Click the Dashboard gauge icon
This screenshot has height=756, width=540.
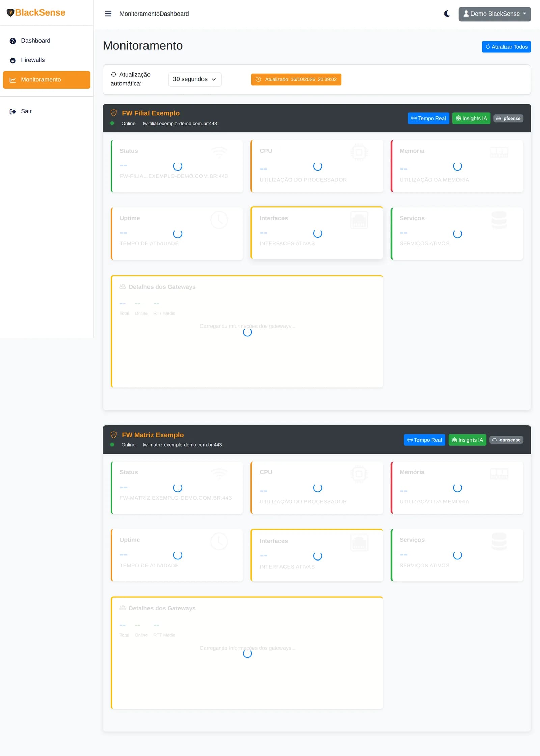[13, 41]
